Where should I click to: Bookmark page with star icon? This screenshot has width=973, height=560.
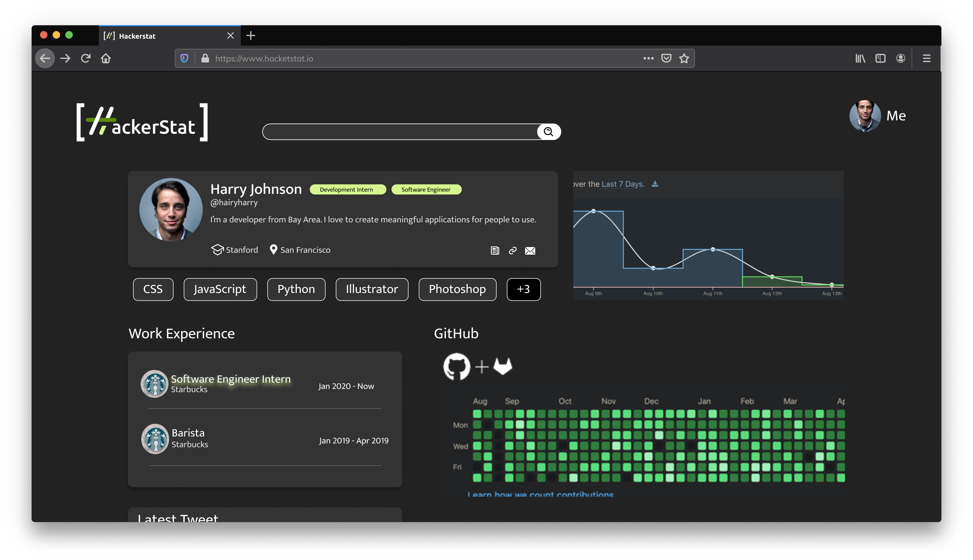[684, 59]
